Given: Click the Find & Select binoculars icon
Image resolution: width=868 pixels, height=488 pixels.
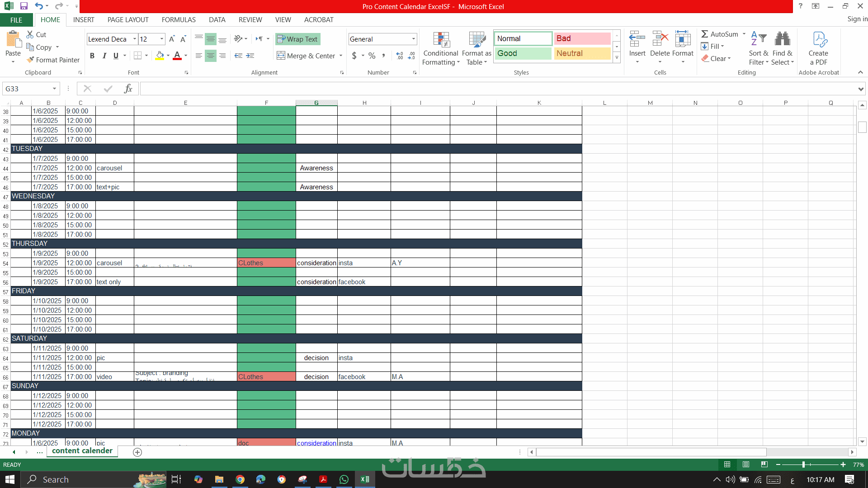Looking at the screenshot, I should [782, 39].
